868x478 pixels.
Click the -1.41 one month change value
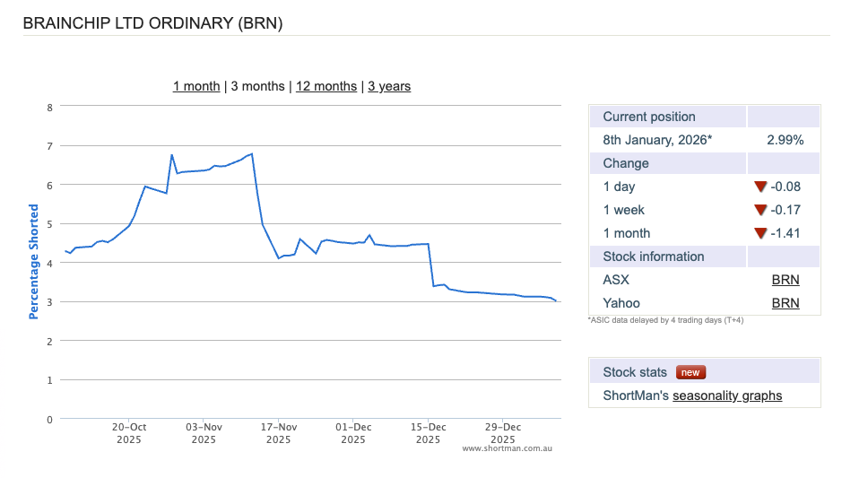786,233
